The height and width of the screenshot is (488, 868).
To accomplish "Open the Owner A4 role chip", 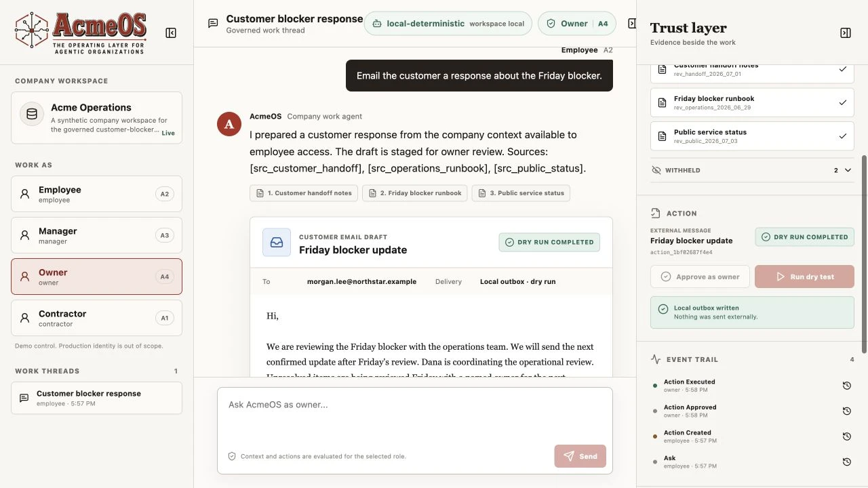I will click(x=577, y=24).
